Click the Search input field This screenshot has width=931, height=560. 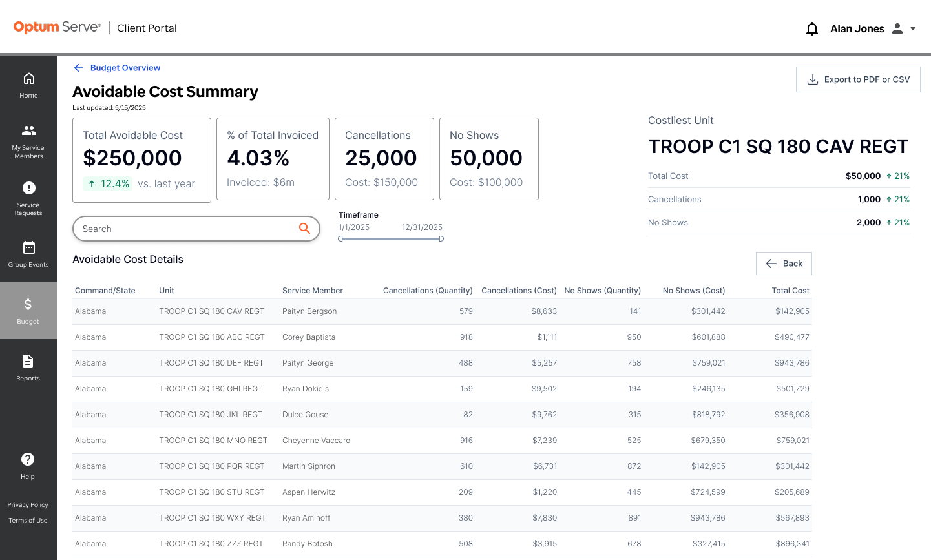196,229
